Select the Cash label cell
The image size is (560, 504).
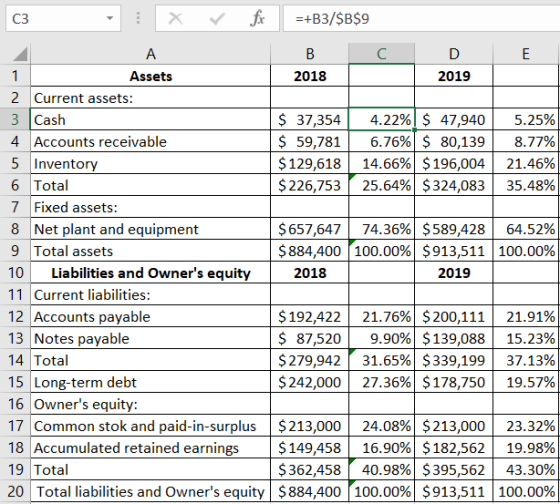click(x=151, y=120)
